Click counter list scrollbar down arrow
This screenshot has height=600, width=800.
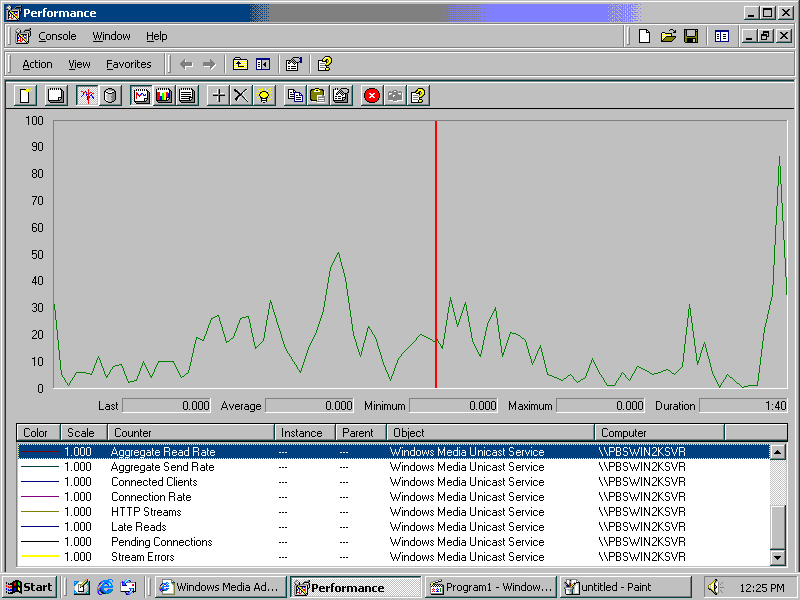tap(777, 557)
